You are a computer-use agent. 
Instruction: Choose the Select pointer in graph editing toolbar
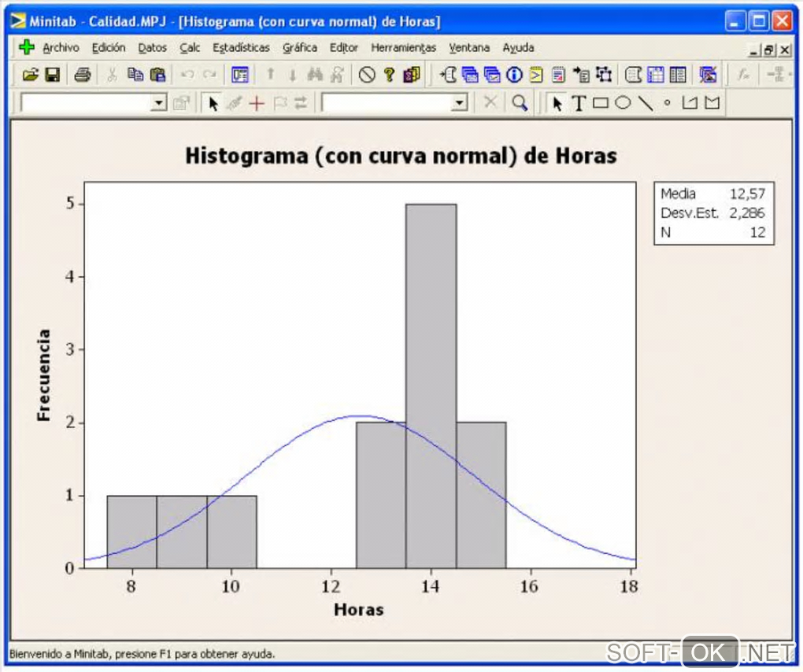click(213, 103)
